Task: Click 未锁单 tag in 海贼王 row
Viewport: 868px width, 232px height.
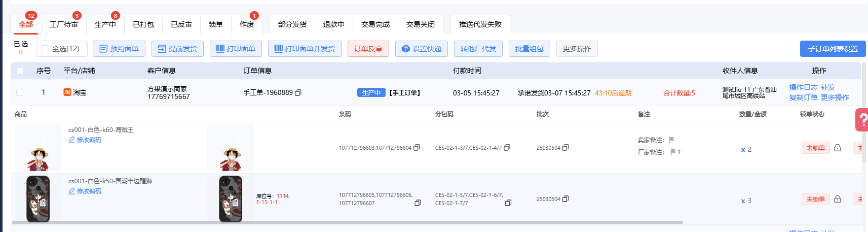Action: click(816, 148)
